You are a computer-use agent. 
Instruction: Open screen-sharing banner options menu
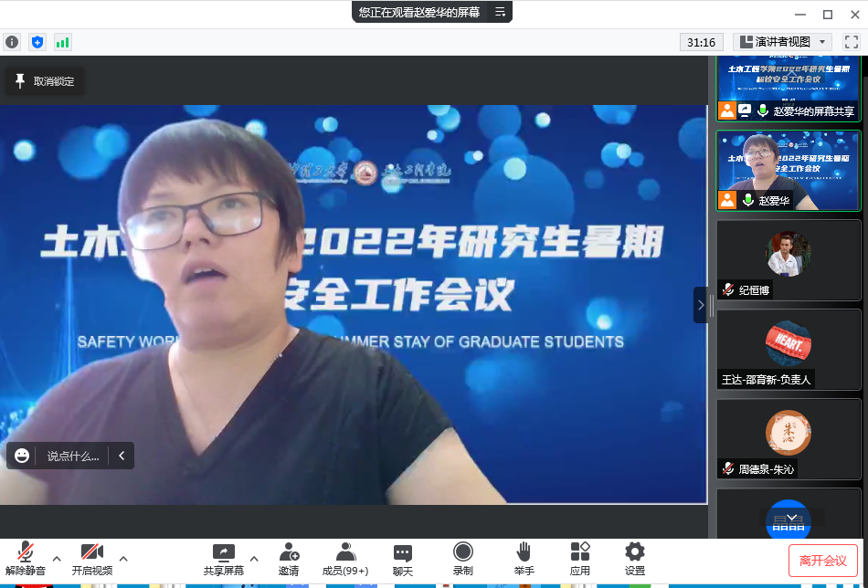tap(500, 12)
